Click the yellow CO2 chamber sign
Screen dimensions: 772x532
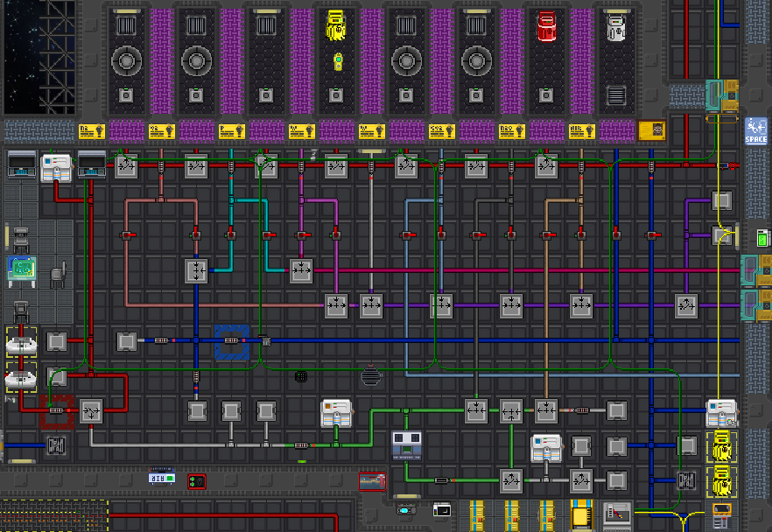pos(442,131)
